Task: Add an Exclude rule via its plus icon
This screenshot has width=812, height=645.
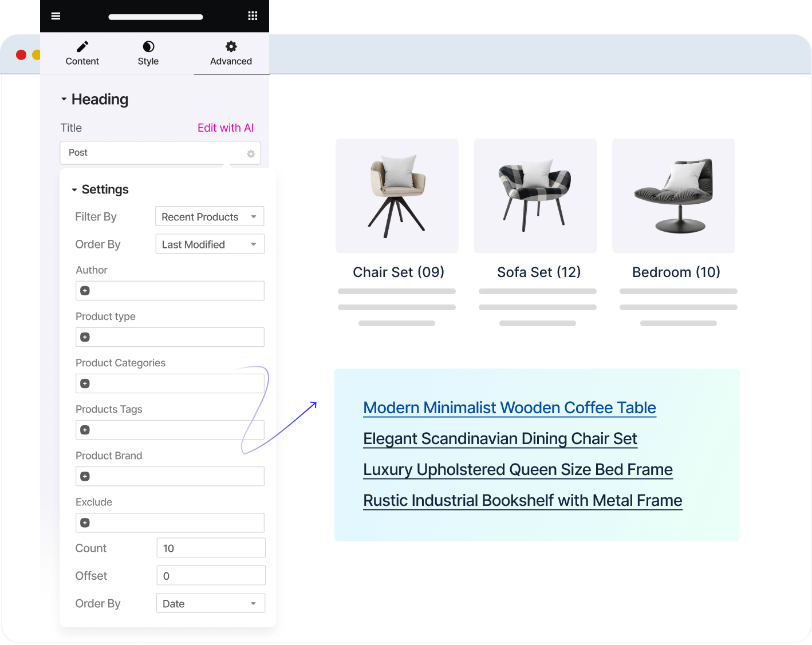Action: pos(84,523)
